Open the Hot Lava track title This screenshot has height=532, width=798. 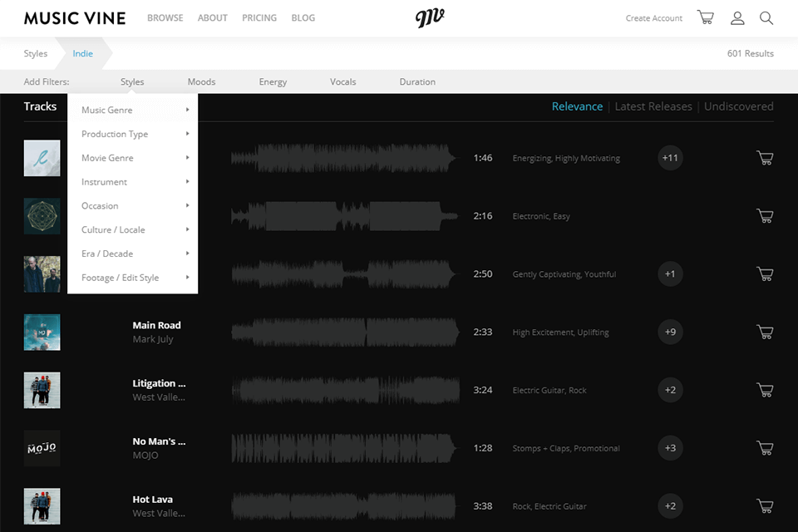[153, 500]
